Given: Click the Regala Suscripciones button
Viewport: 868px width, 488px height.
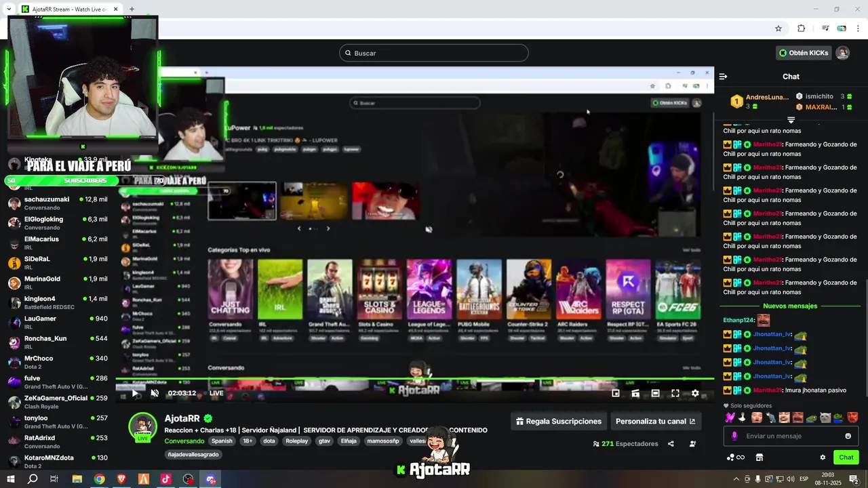Looking at the screenshot, I should point(559,421).
